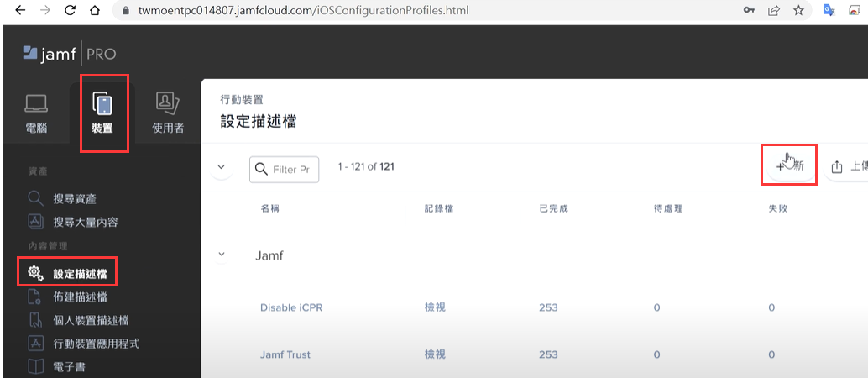The height and width of the screenshot is (378, 868).
Task: Click pending count 0 for Jamf Trust
Action: click(x=656, y=354)
